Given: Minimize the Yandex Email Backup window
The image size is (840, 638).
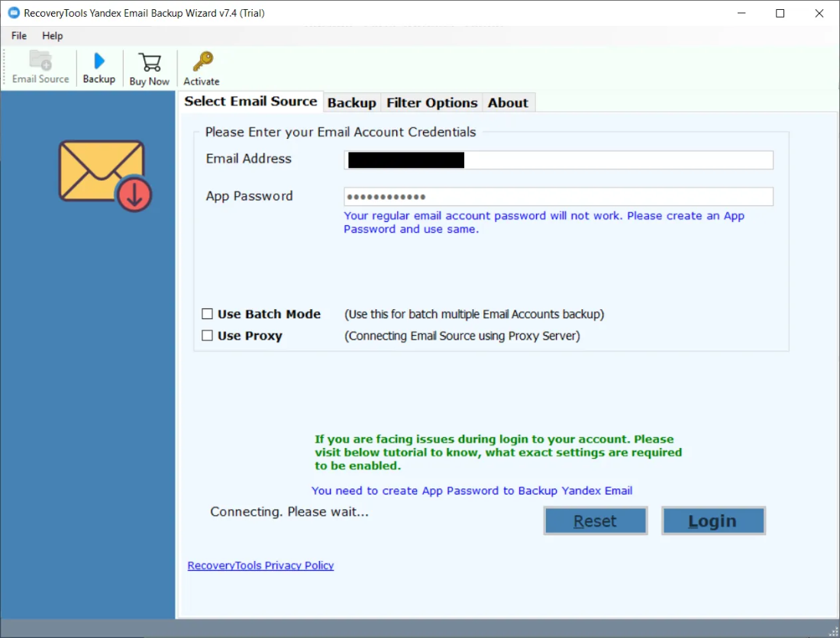Looking at the screenshot, I should pyautogui.click(x=741, y=13).
